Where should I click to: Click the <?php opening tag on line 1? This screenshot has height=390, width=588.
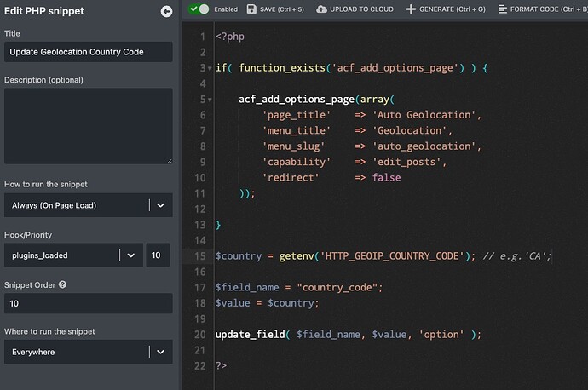(230, 37)
